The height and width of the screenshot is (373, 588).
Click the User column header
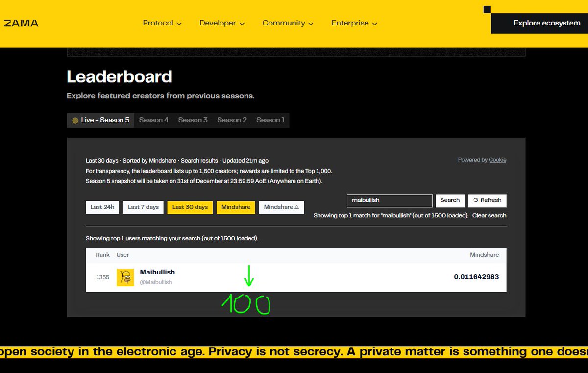(123, 255)
